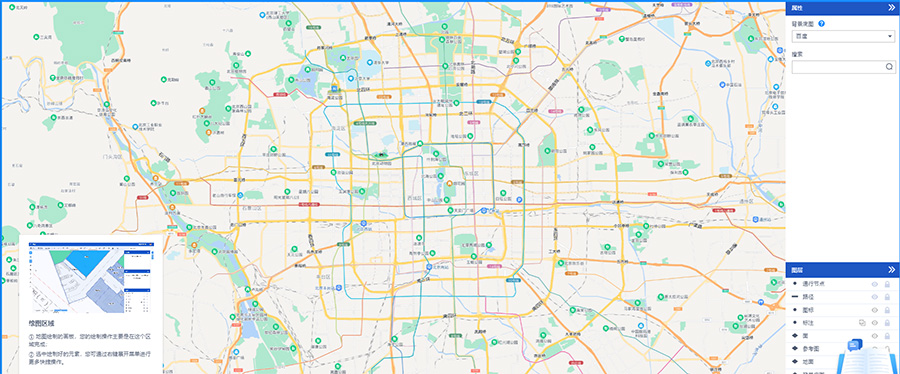Click the lock icon of 图标 layer
The image size is (900, 374).
(887, 310)
